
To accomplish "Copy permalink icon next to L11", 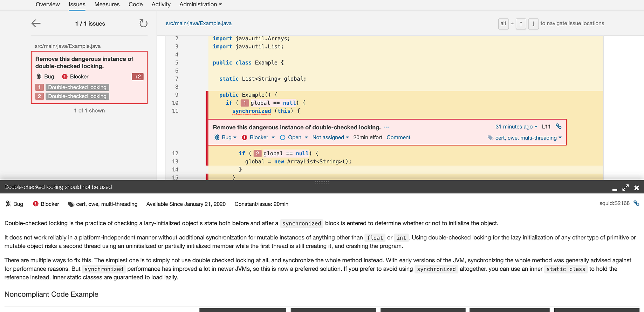I will point(559,127).
